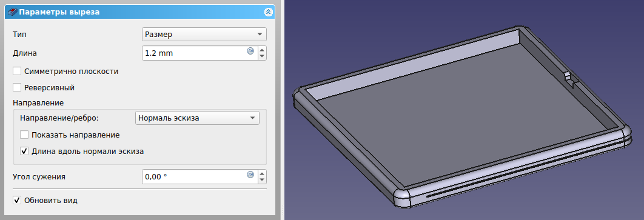Click the Длина value field
Viewport: 644px width, 220px height.
pos(194,53)
